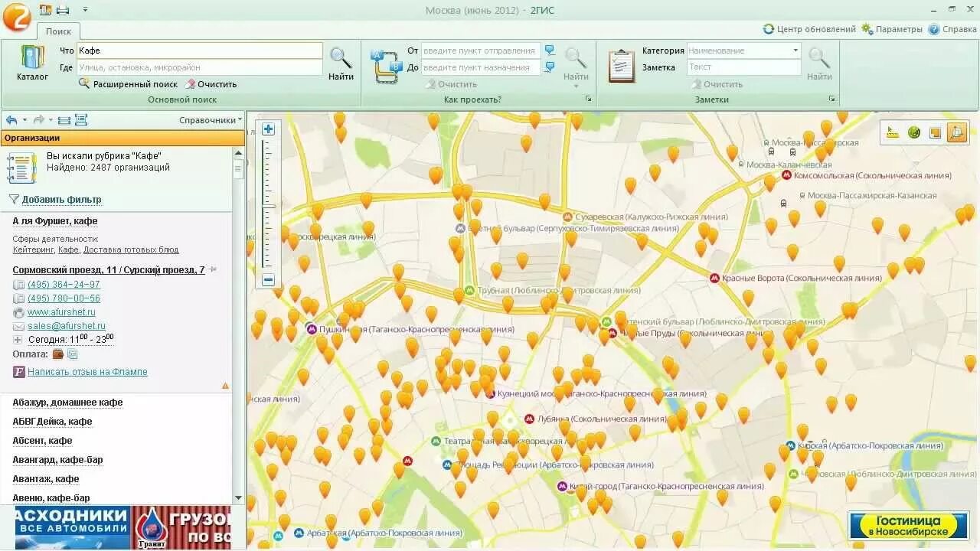This screenshot has height=551, width=980.
Task: Open Центр обновлений
Action: click(809, 29)
